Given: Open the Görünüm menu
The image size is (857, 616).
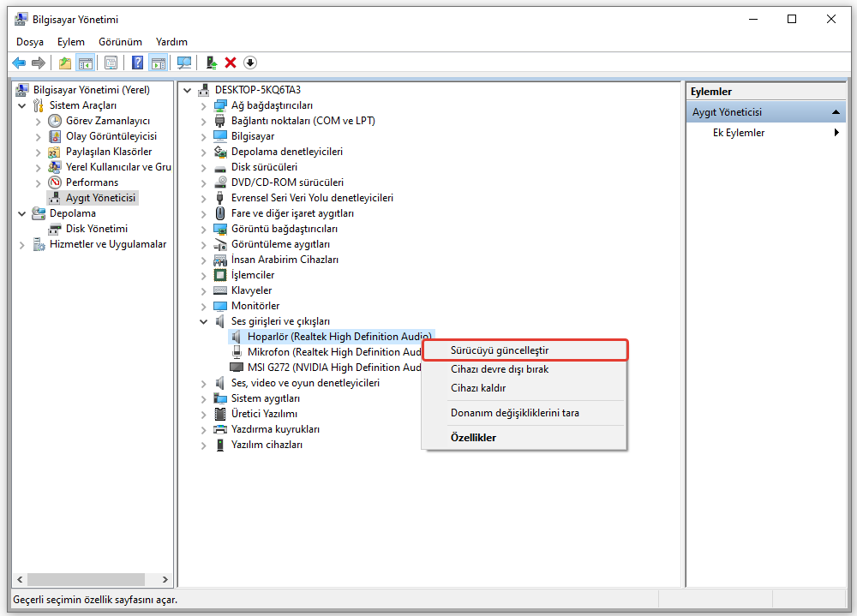Looking at the screenshot, I should [x=120, y=41].
